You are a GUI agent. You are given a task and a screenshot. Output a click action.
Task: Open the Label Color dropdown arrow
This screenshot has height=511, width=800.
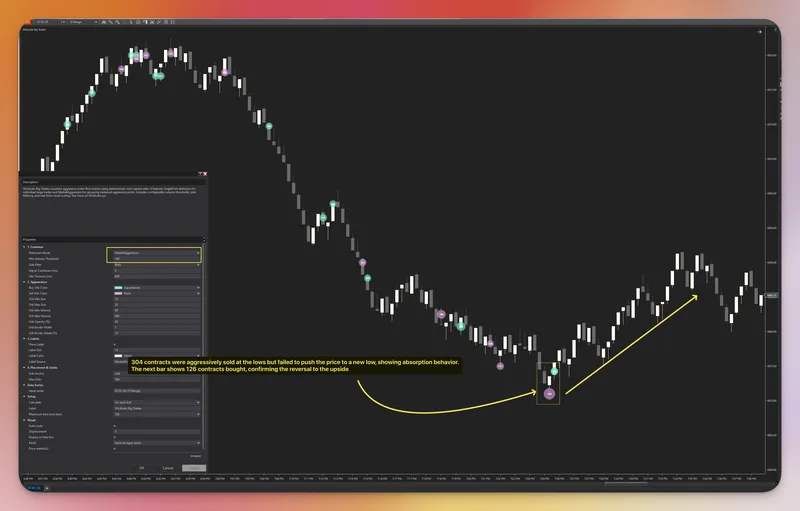198,355
